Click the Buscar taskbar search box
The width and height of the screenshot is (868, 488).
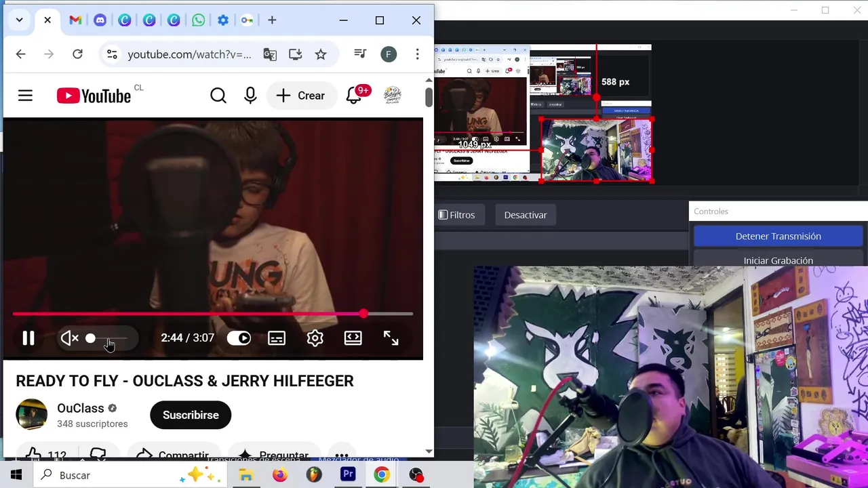click(x=129, y=475)
